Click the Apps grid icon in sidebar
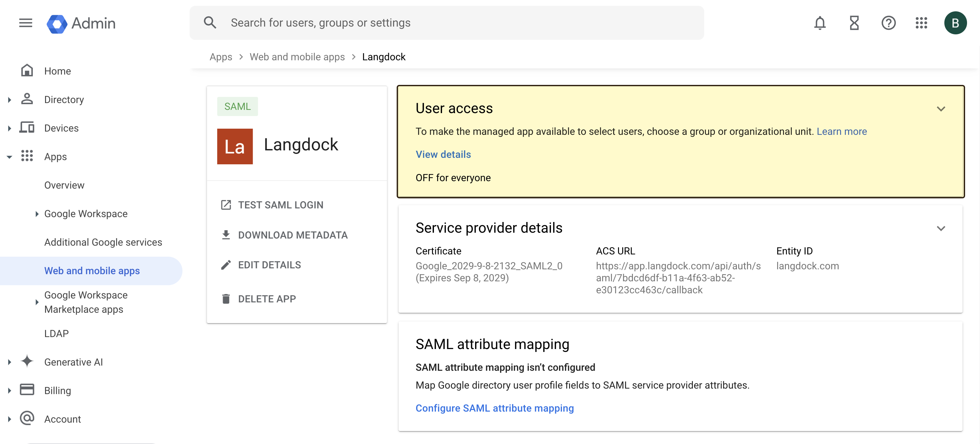 27,156
